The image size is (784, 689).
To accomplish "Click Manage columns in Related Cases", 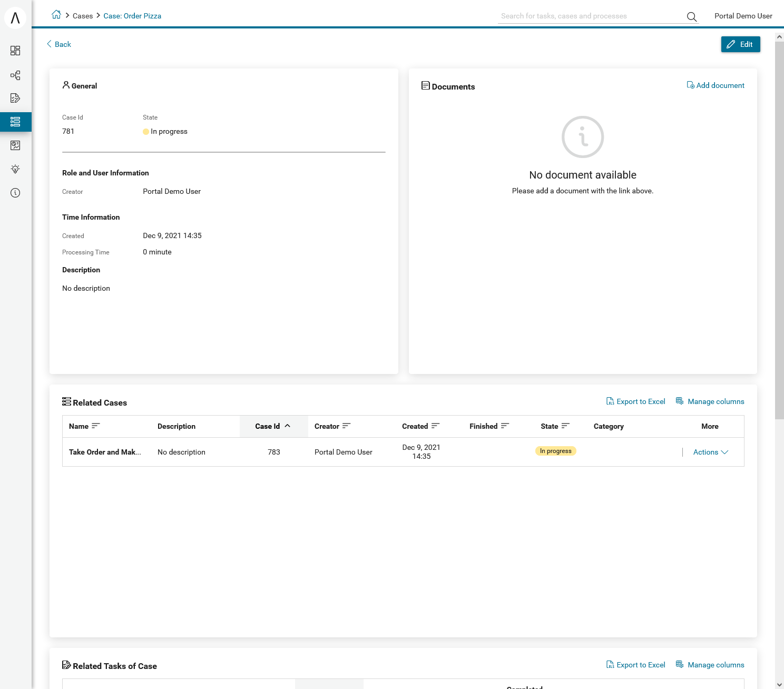I will click(x=710, y=401).
